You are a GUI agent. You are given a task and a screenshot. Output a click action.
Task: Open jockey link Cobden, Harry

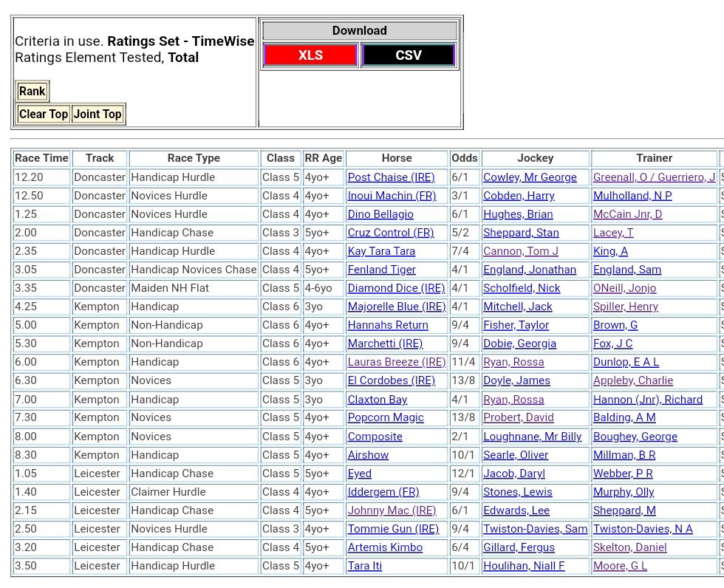pyautogui.click(x=518, y=196)
